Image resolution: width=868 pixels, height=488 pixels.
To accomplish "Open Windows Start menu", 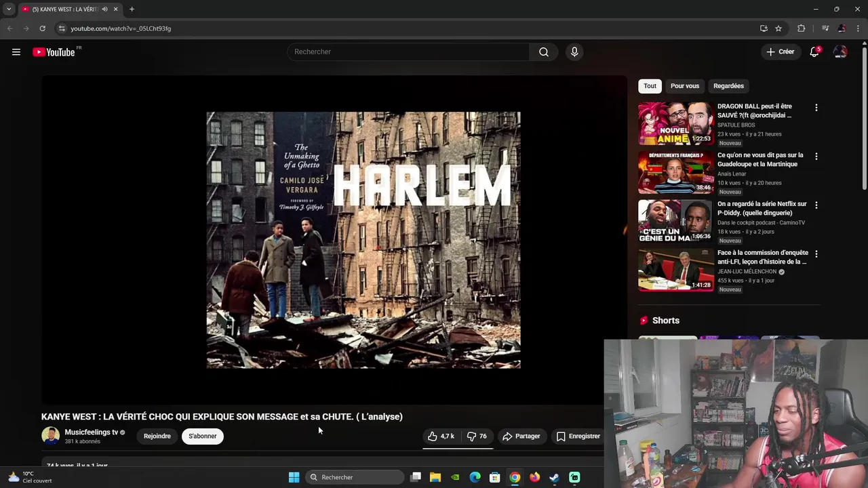I will [x=294, y=477].
